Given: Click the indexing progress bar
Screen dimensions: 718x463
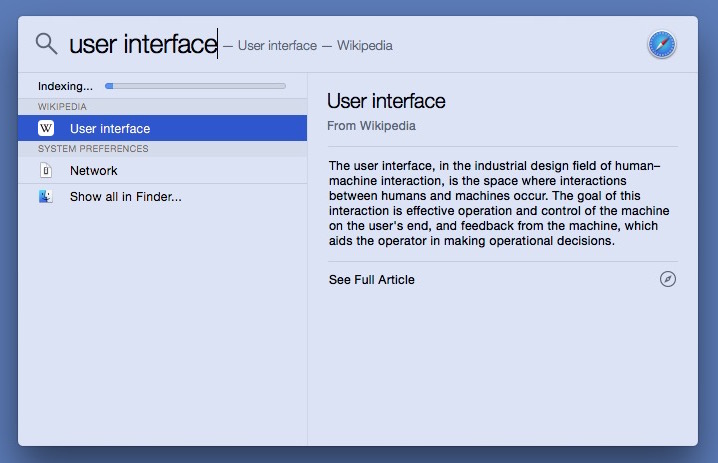Looking at the screenshot, I should pyautogui.click(x=195, y=86).
